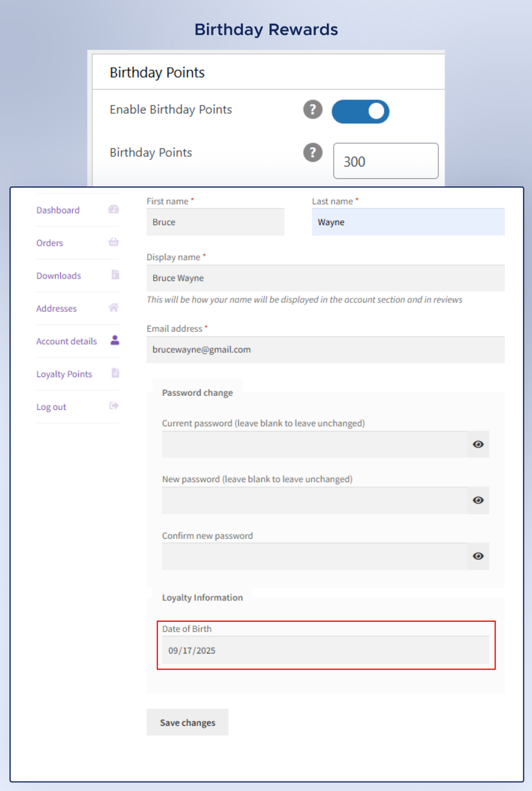Click the Addresses home icon
This screenshot has height=791, width=532.
click(113, 308)
